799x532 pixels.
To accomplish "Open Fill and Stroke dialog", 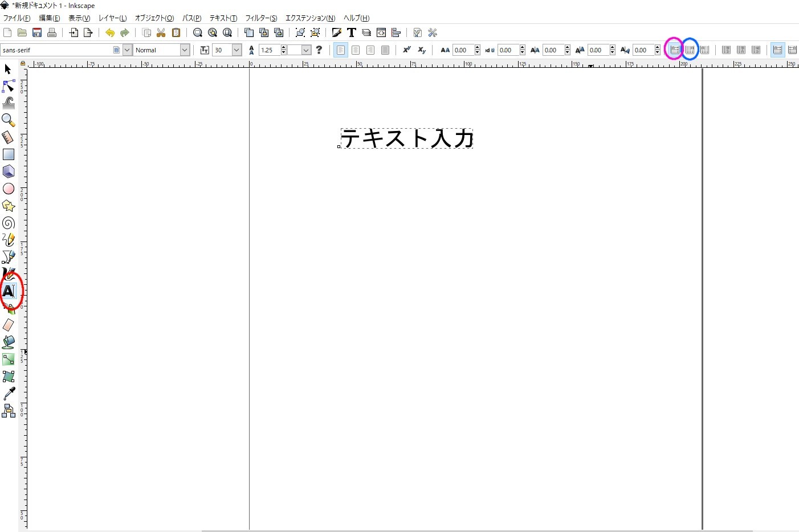I will click(337, 33).
